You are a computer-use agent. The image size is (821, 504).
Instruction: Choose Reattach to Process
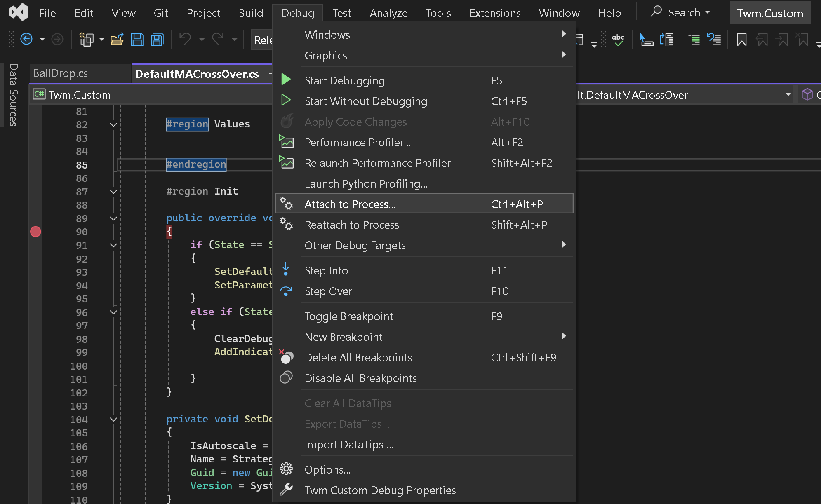click(x=424, y=225)
